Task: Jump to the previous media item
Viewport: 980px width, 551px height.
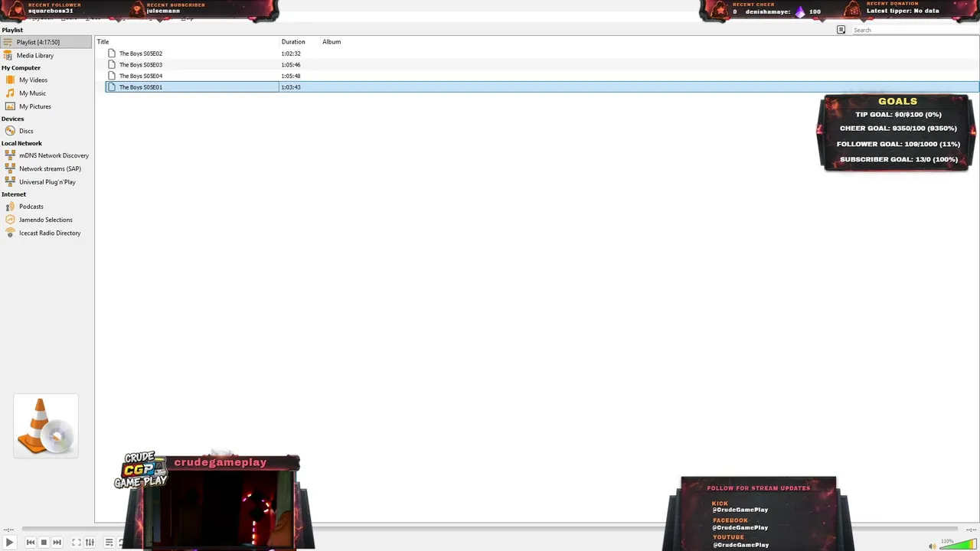Action: tap(31, 543)
